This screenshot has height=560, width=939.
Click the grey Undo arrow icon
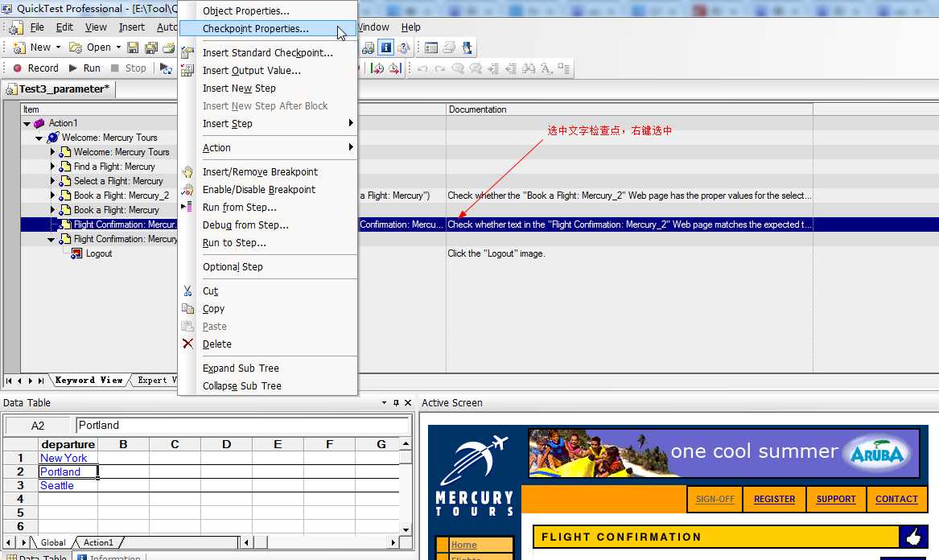pyautogui.click(x=422, y=68)
